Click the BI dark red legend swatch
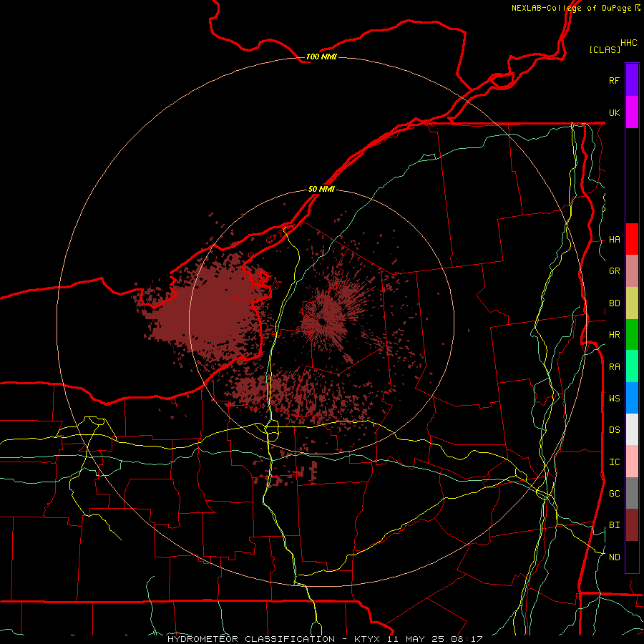The width and height of the screenshot is (644, 644). pyautogui.click(x=632, y=525)
